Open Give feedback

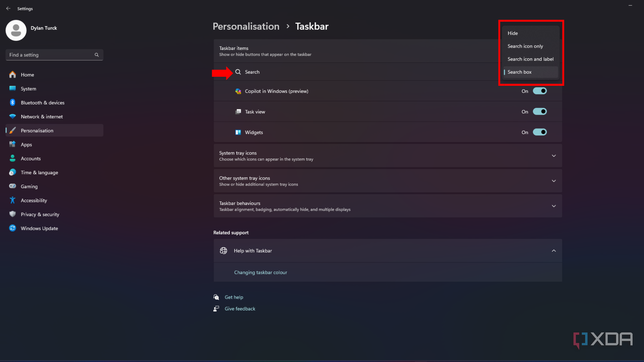pos(240,308)
